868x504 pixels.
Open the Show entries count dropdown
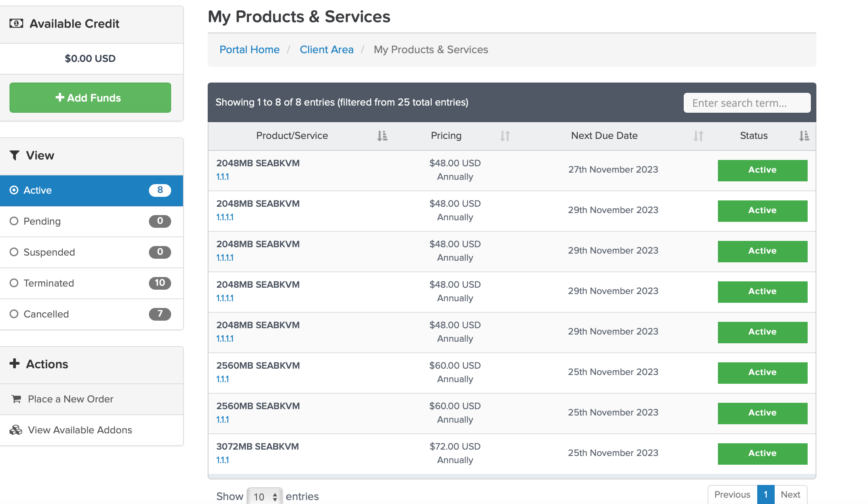click(x=265, y=496)
